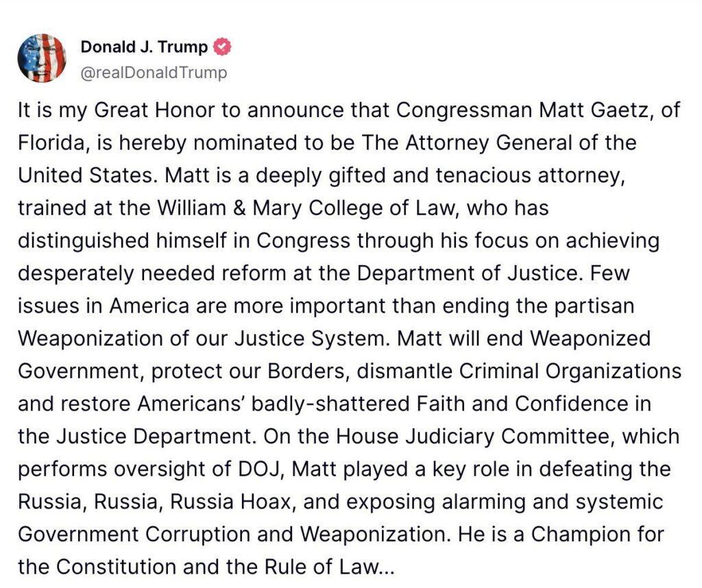
Task: Click the red verified badge checkmark
Action: click(222, 47)
